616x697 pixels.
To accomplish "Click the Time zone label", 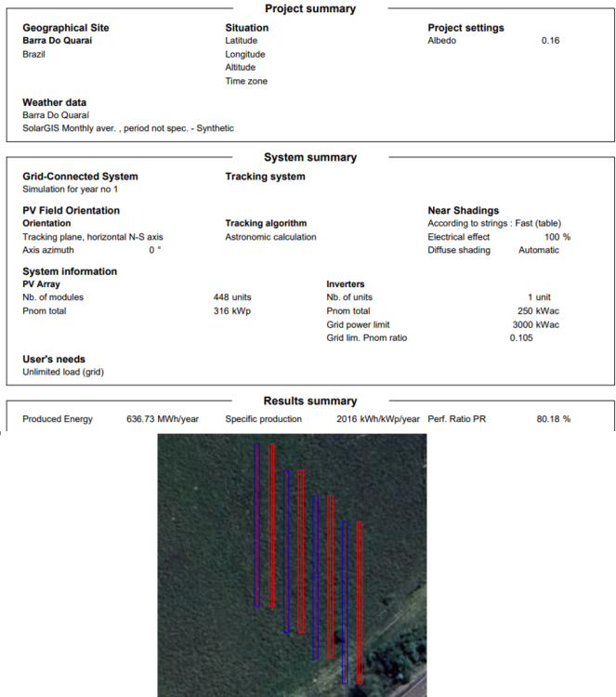I will coord(245,81).
